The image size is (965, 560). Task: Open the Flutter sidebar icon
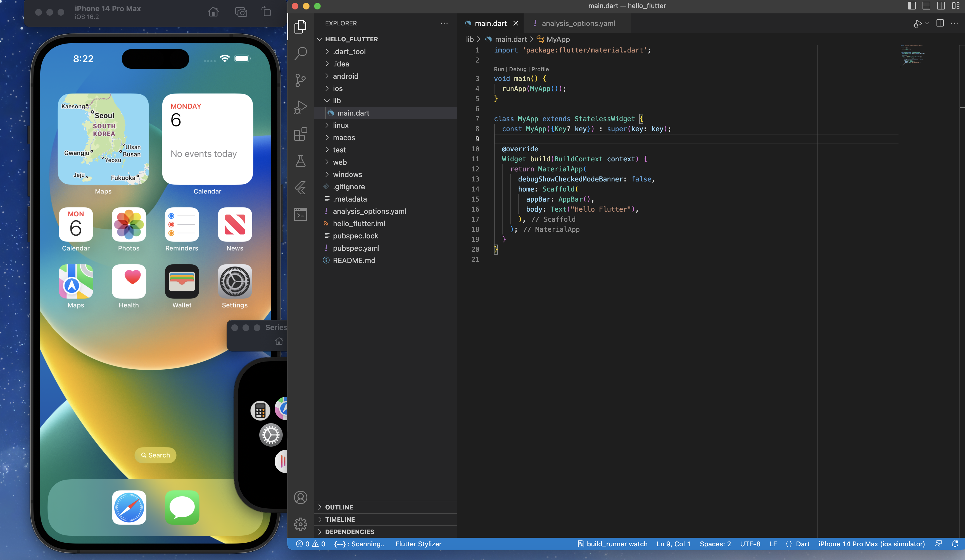(301, 187)
